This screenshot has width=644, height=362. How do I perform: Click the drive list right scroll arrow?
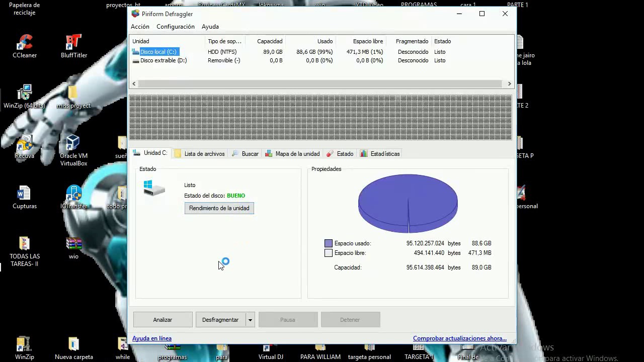point(509,84)
